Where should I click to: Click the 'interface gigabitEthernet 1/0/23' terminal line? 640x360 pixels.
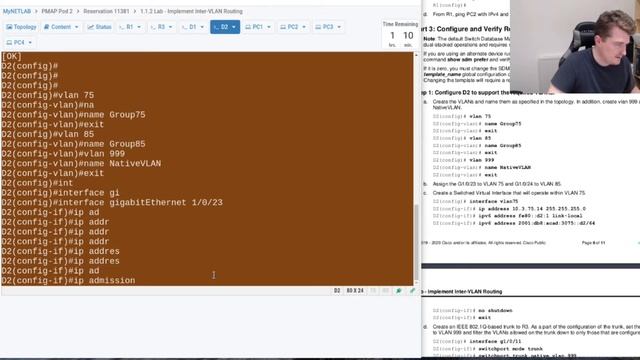click(112, 202)
